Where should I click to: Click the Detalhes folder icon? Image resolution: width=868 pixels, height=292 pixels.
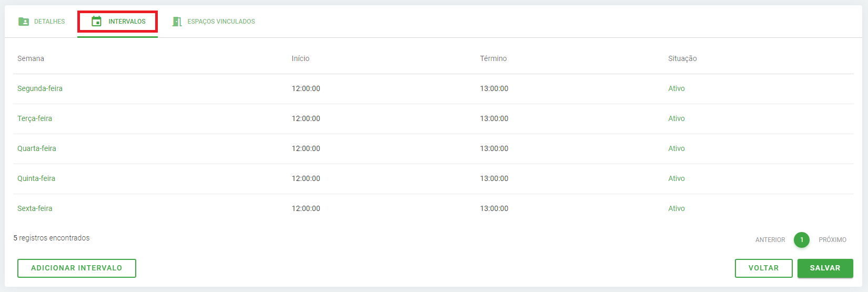point(24,22)
